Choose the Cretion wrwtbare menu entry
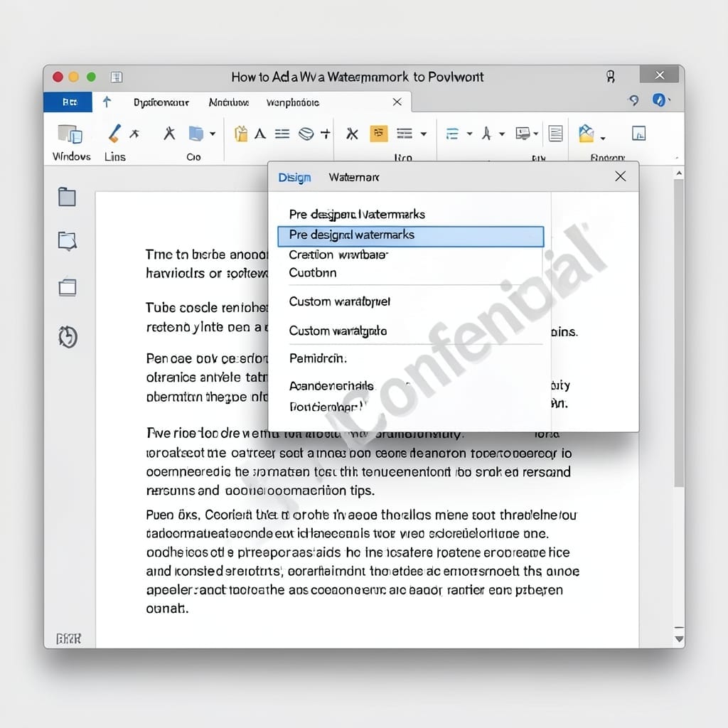Image resolution: width=728 pixels, height=728 pixels. click(338, 255)
